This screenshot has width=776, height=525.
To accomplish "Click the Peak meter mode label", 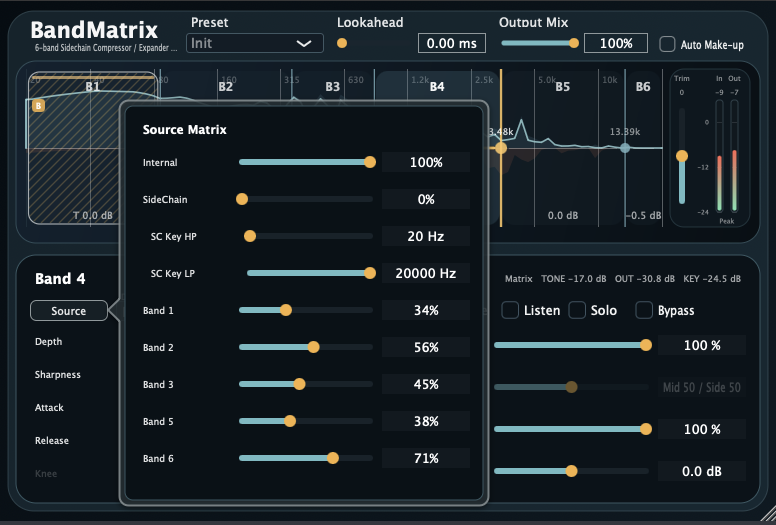I will coord(727,221).
